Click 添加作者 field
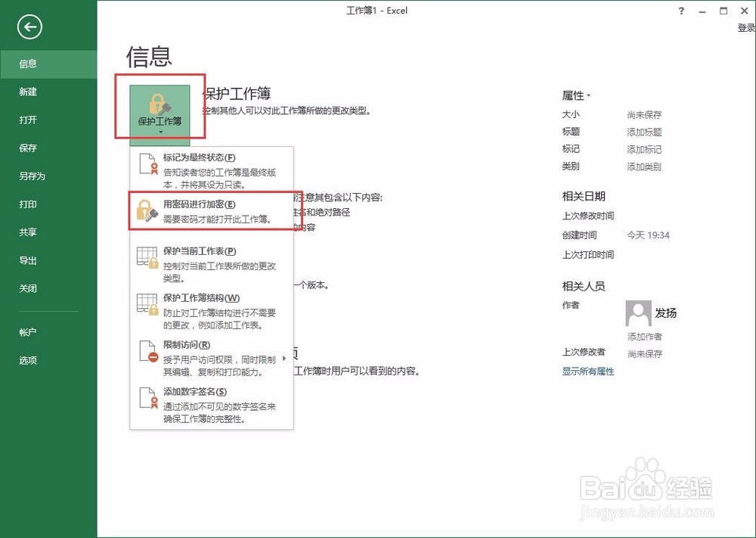Screen dimensions: 756x538 coord(645,336)
